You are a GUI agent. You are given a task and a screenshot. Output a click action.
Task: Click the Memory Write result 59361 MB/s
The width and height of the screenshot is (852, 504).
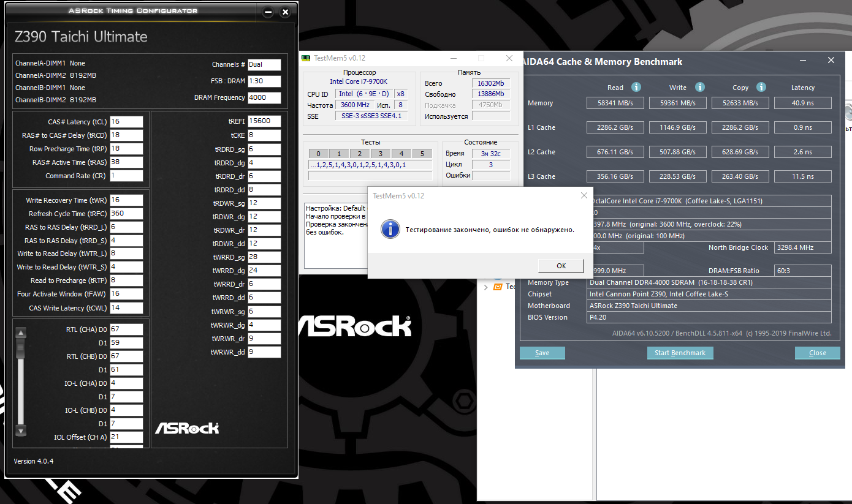tap(678, 103)
